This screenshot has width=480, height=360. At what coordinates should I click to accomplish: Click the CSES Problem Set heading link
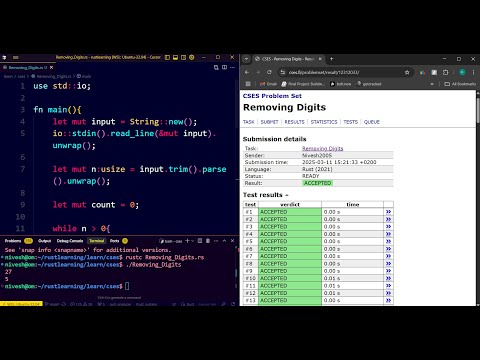pyautogui.click(x=272, y=96)
